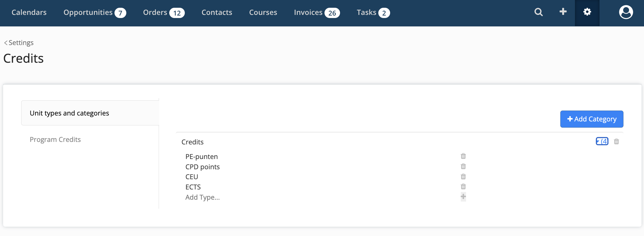Open the search magnifier icon

click(539, 12)
